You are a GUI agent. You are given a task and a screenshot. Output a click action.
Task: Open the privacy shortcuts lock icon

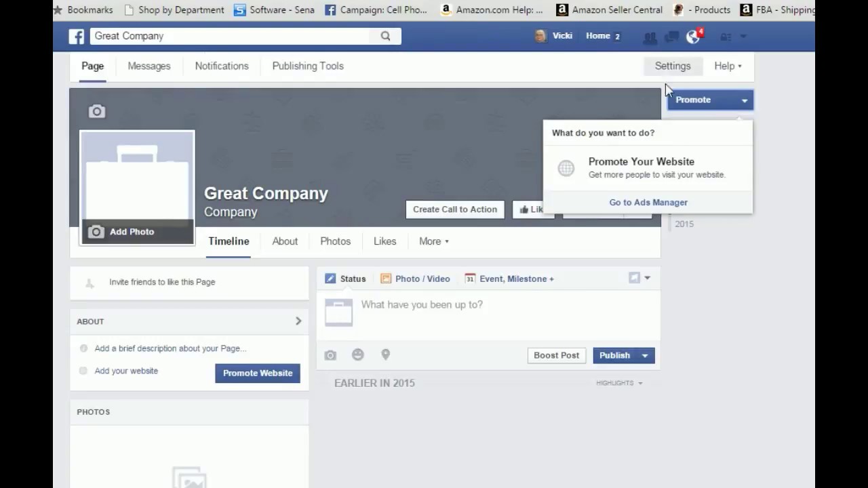click(726, 37)
